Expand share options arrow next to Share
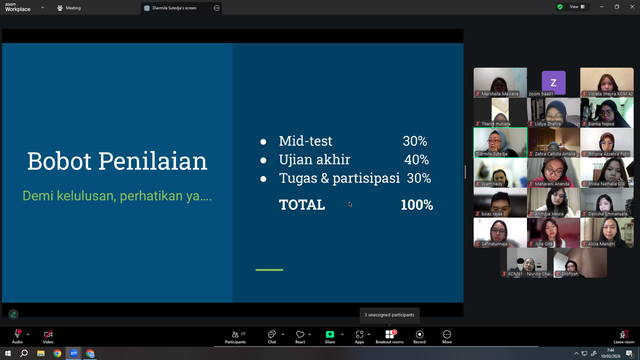The width and height of the screenshot is (640, 360). point(342,334)
